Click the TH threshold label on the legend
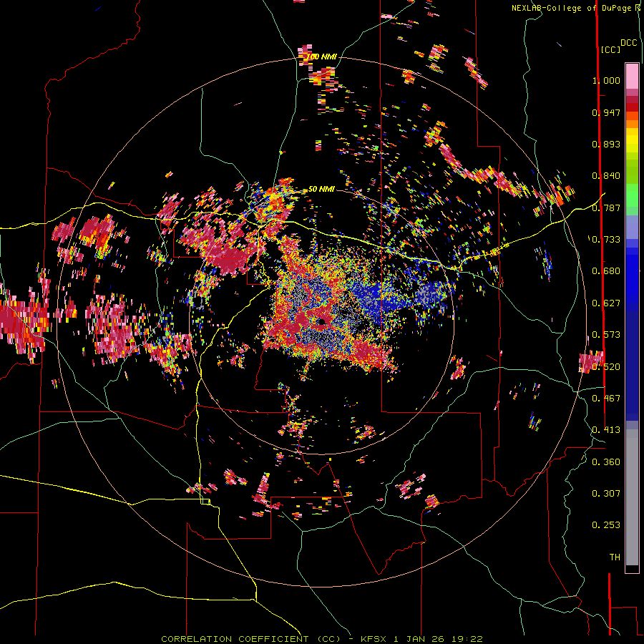 pyautogui.click(x=615, y=557)
